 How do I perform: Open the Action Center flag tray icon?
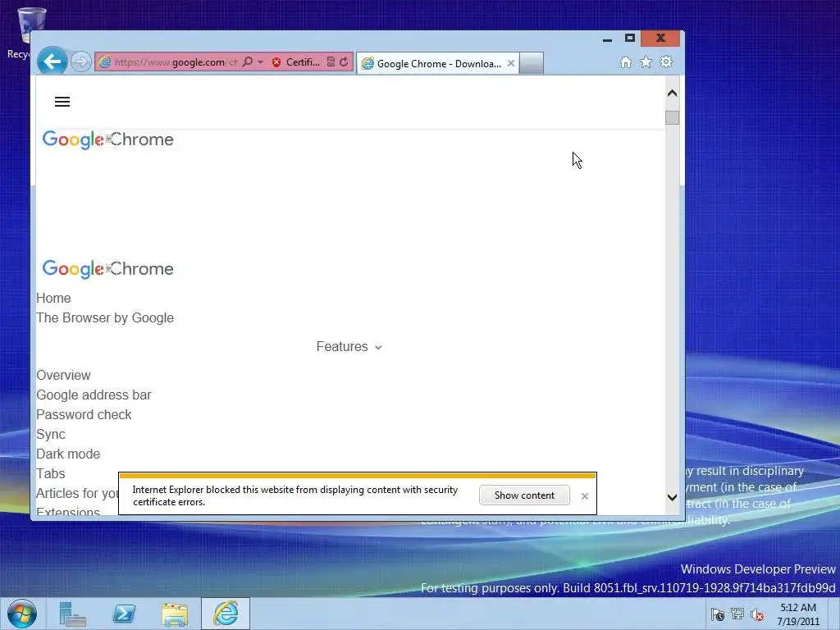pos(717,614)
